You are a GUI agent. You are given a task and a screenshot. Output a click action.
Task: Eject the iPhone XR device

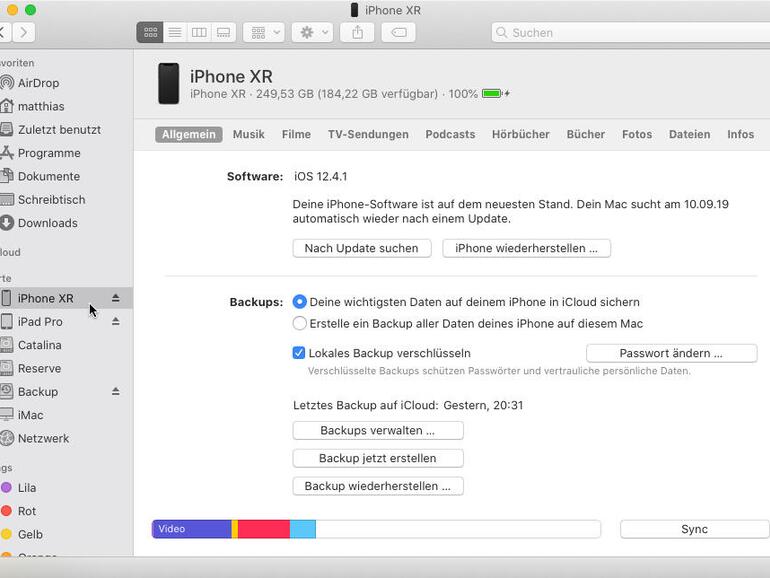(x=115, y=298)
